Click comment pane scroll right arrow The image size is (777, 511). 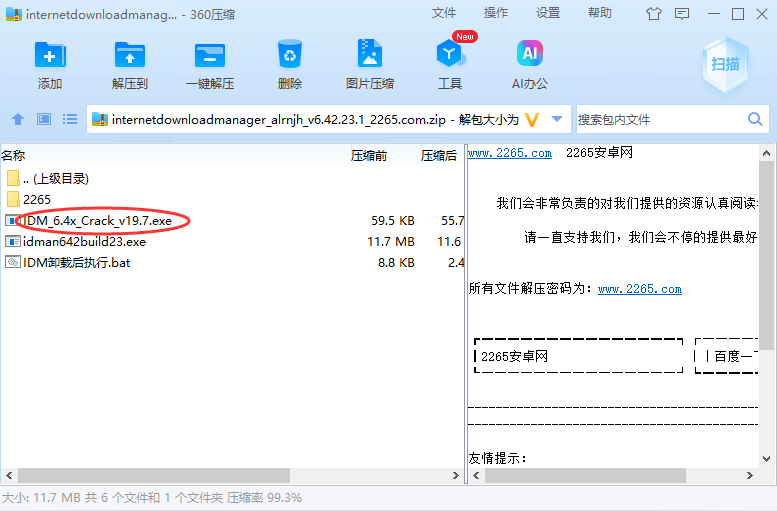point(749,475)
